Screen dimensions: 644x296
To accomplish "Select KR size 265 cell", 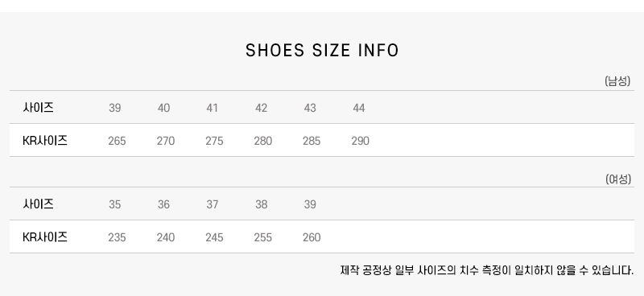I will (x=117, y=142).
